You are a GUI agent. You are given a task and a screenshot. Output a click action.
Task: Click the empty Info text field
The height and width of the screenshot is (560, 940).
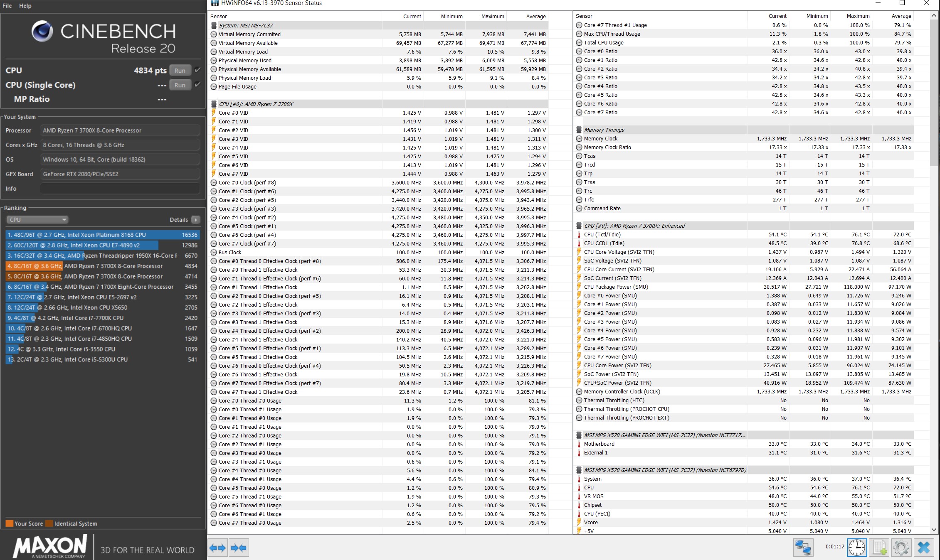coord(120,189)
